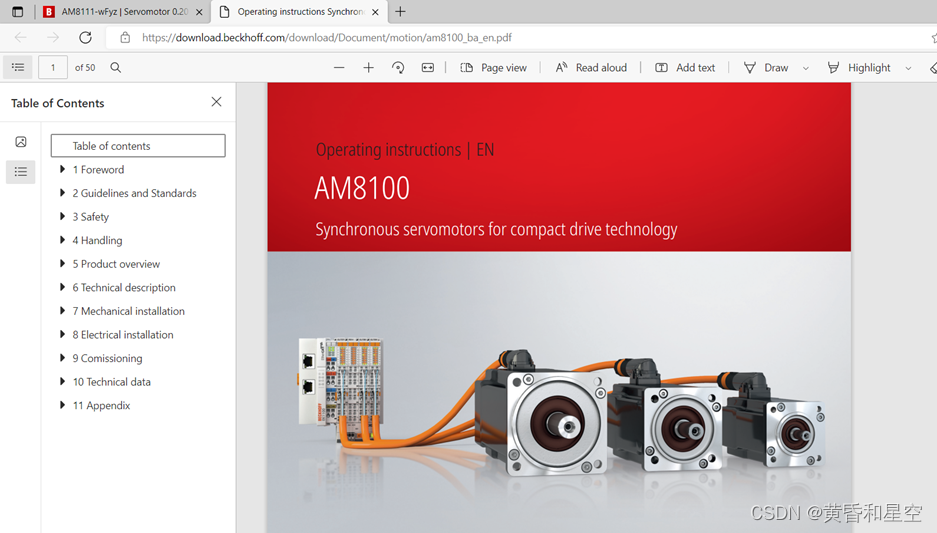
Task: Open a new browser tab
Action: [400, 11]
